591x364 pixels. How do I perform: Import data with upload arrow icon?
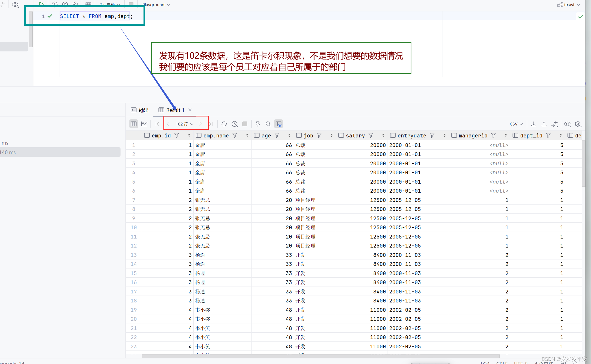click(544, 124)
